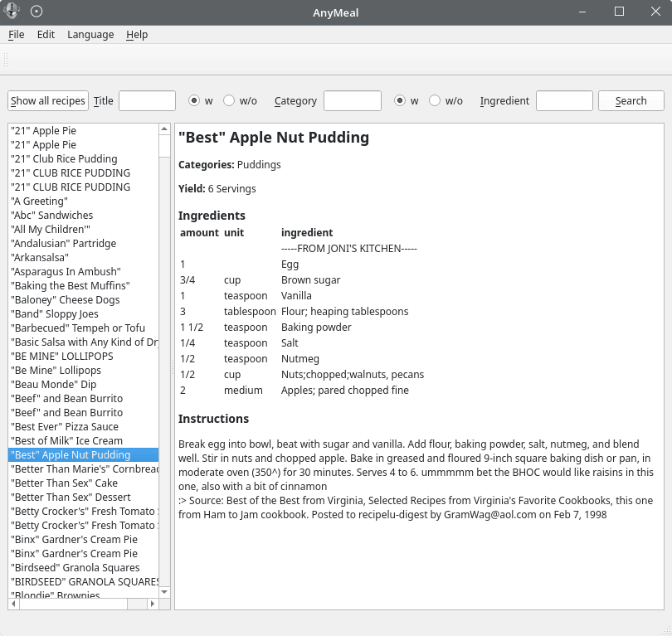Click the recipe list horizontal scrollbar thumb
The width and height of the screenshot is (672, 636).
pos(74,604)
